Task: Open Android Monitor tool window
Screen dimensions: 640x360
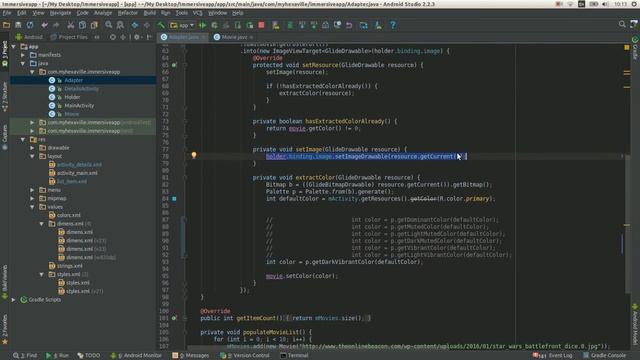Action: pyautogui.click(x=136, y=356)
